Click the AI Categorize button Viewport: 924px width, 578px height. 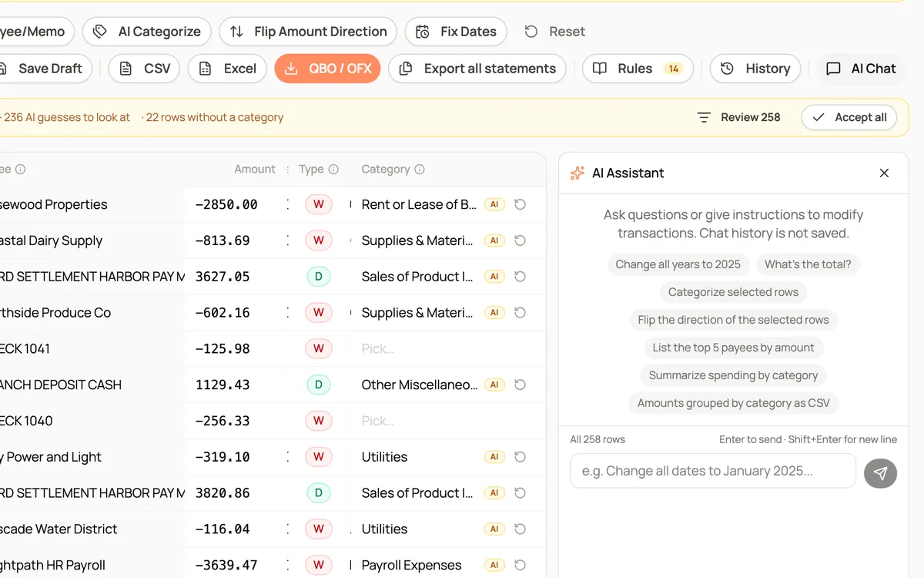tap(146, 32)
